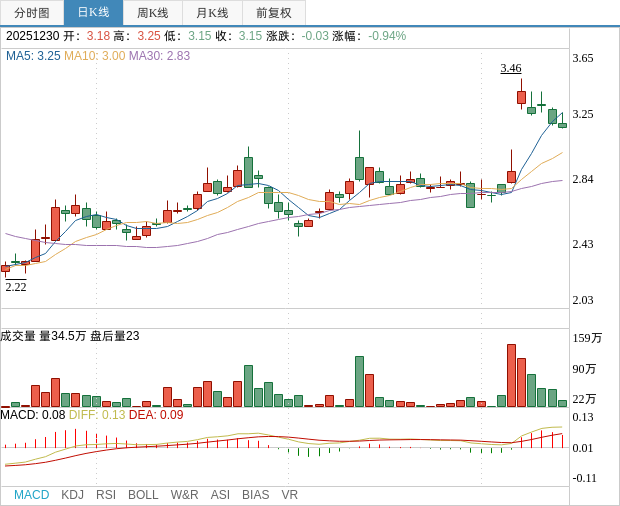Switch to the ASI indicator
This screenshot has width=620, height=506.
coord(220,495)
